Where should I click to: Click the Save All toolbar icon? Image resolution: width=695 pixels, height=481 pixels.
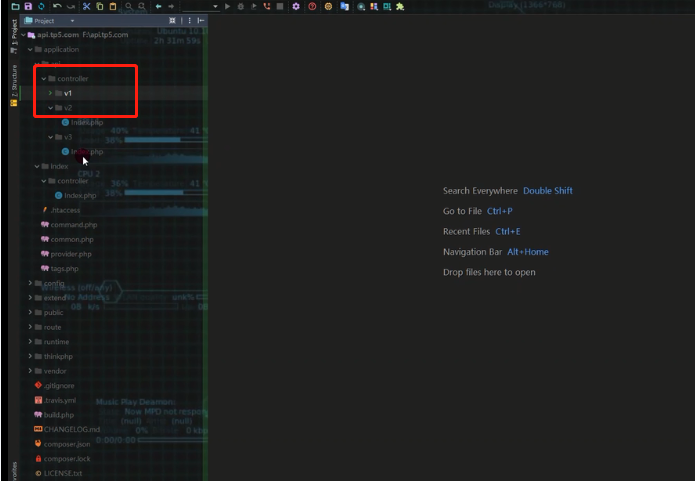click(x=28, y=6)
